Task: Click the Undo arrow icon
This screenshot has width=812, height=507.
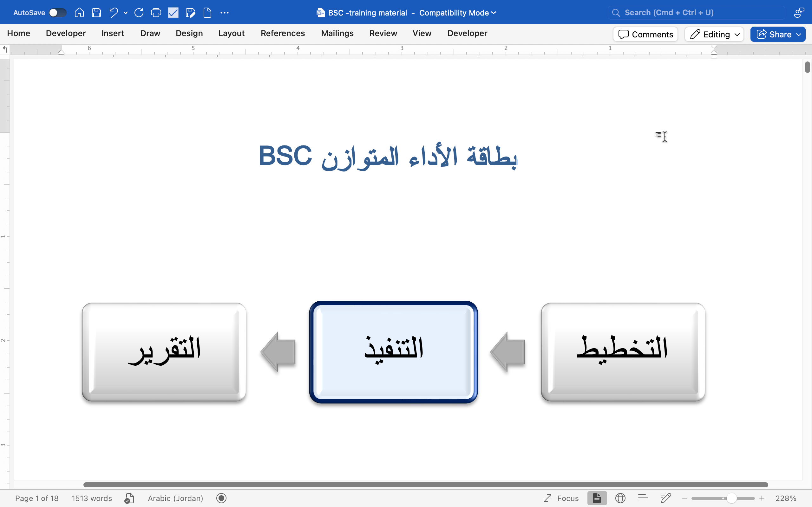Action: pyautogui.click(x=114, y=13)
